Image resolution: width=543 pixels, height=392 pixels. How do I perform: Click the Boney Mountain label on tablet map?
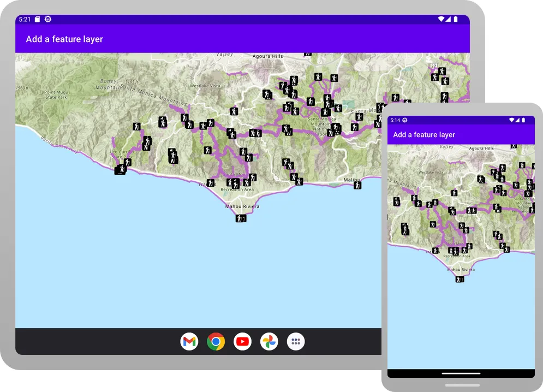tap(108, 84)
